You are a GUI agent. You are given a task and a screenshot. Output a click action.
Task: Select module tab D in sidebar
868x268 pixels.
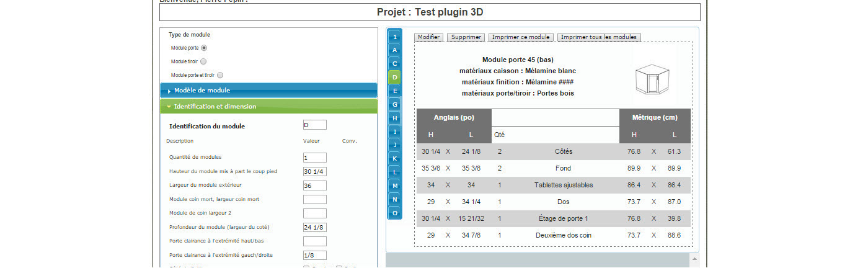pyautogui.click(x=394, y=77)
